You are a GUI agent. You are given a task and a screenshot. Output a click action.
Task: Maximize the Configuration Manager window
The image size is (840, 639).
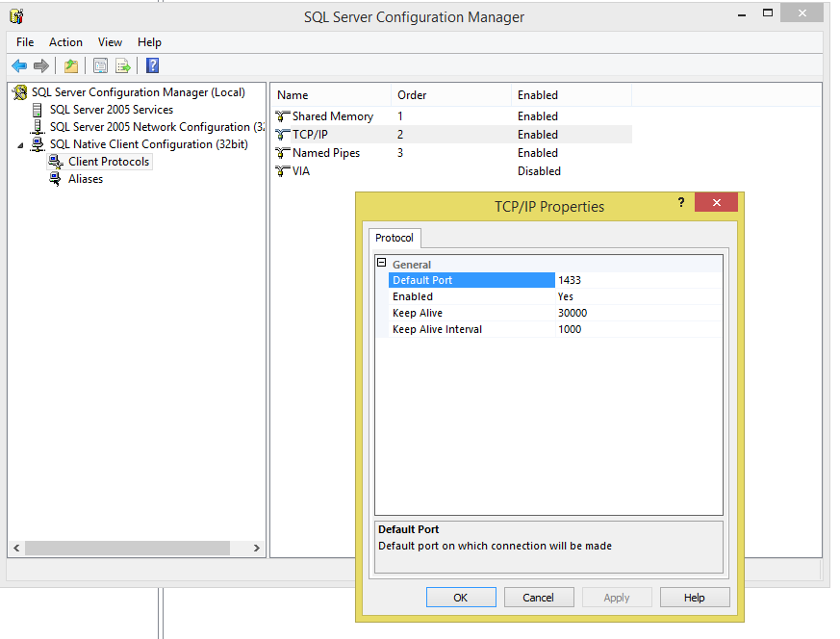[768, 13]
